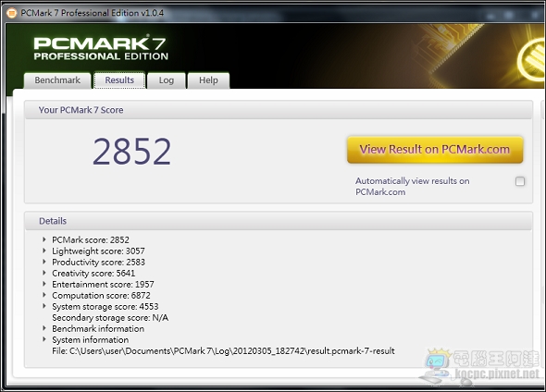546x392 pixels.
Task: Select the Secondary storage score N/A row
Action: point(110,317)
